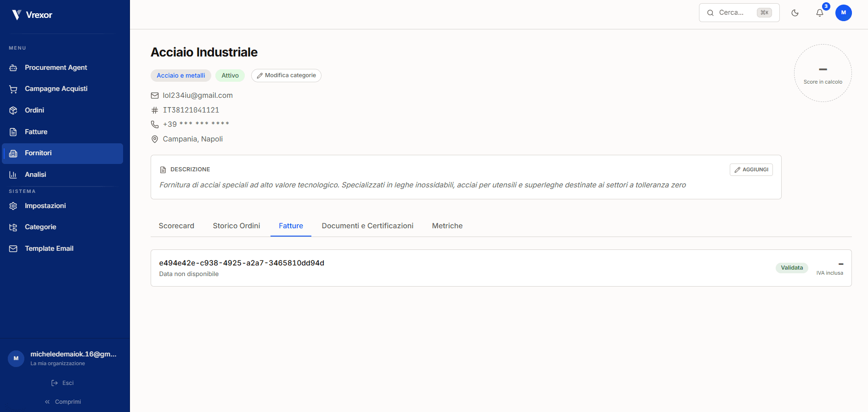The image size is (868, 412).
Task: Click the Campagne Acquisti cart icon
Action: pos(13,89)
